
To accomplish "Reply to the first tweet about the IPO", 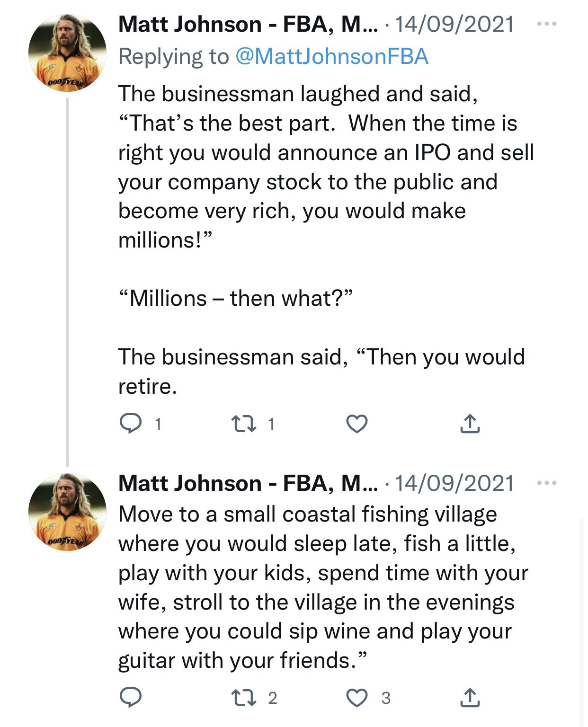I will point(130,423).
